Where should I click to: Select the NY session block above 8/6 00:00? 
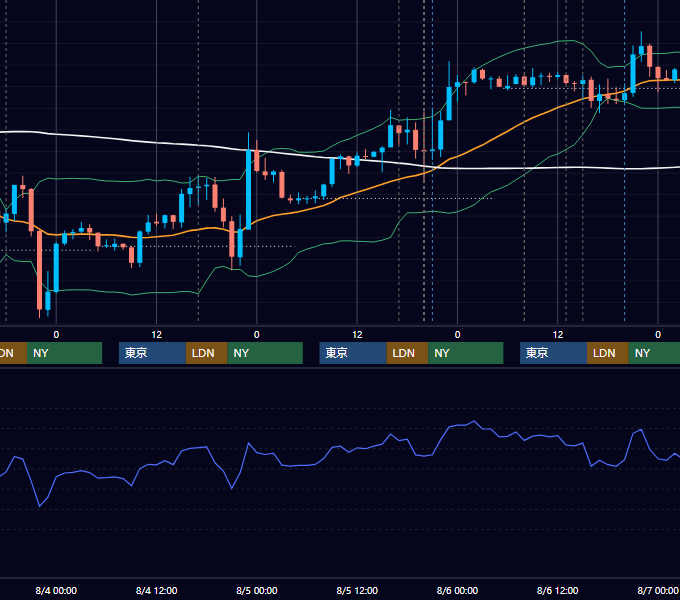pyautogui.click(x=466, y=353)
